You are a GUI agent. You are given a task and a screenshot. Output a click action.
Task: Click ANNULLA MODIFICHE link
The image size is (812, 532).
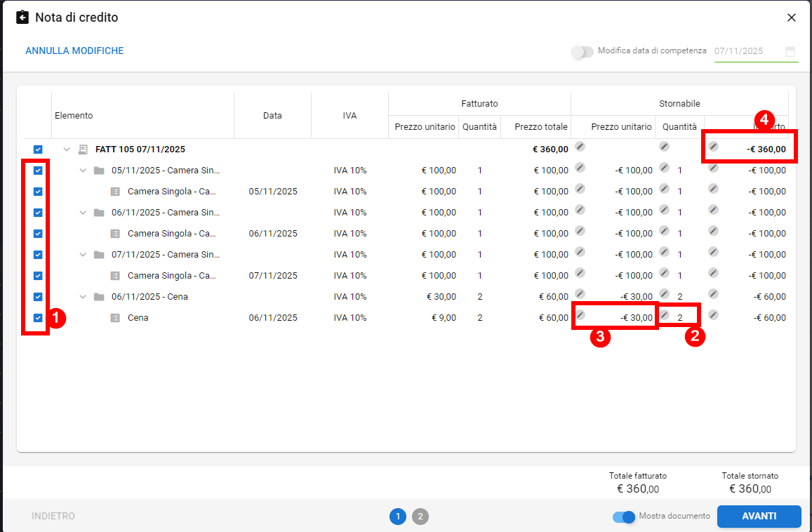(x=74, y=51)
